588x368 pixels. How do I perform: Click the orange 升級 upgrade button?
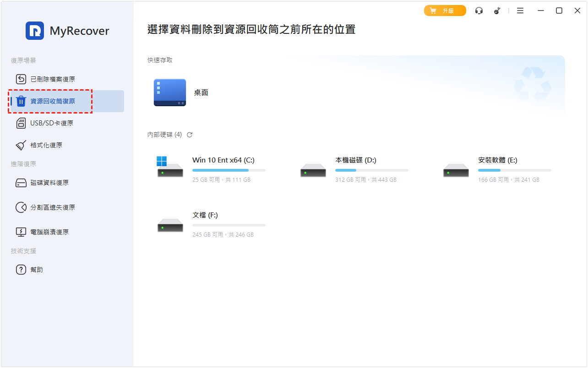(x=445, y=11)
